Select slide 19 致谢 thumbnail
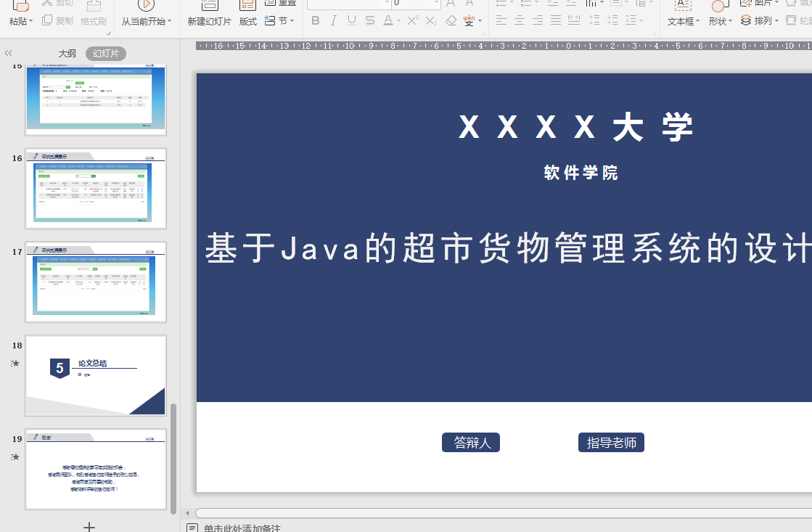Image resolution: width=812 pixels, height=532 pixels. click(x=96, y=470)
